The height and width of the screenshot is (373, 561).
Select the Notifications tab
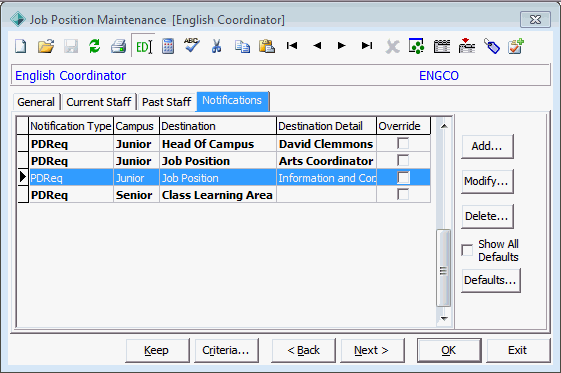click(232, 100)
